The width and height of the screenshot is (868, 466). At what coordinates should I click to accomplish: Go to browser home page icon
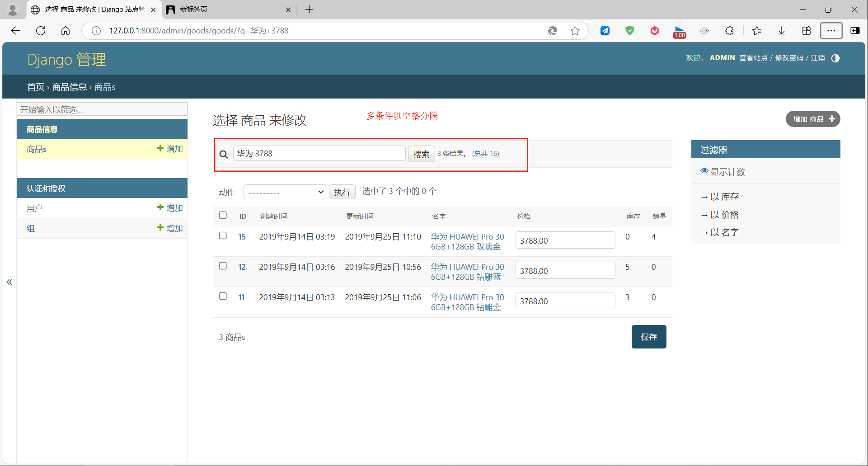(66, 31)
